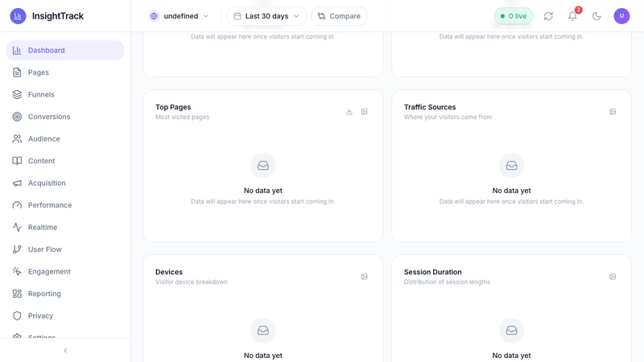Go to Pages in sidebar
644x362 pixels.
(65, 72)
